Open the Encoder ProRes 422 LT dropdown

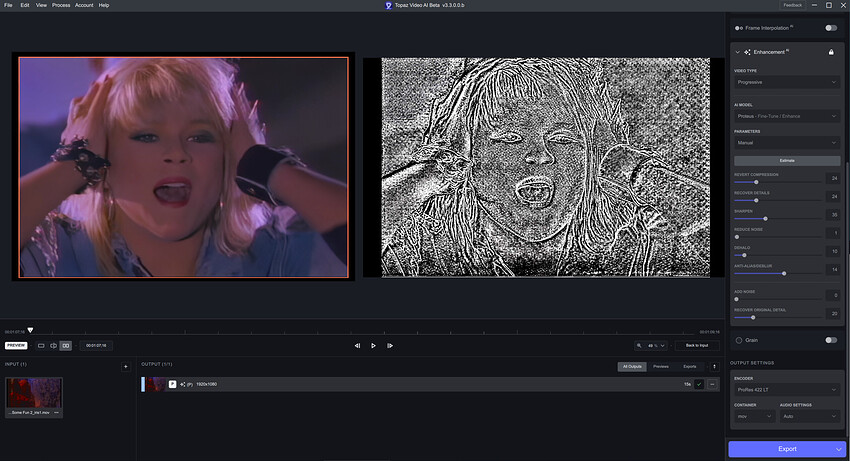(x=787, y=389)
